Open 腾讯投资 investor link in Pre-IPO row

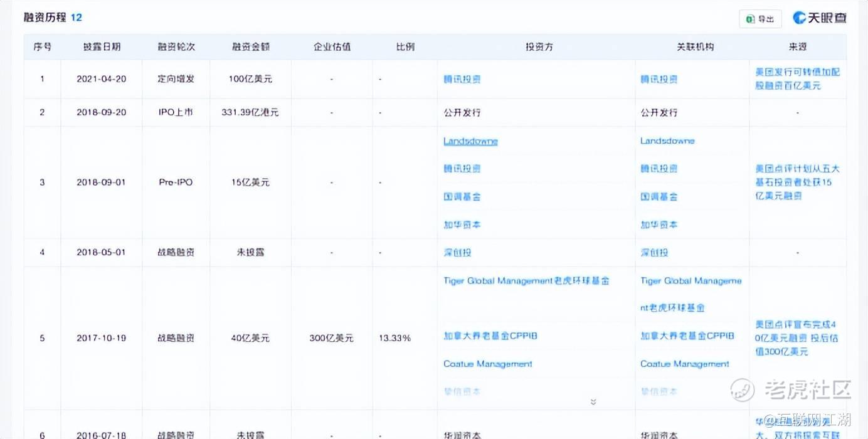coord(462,169)
